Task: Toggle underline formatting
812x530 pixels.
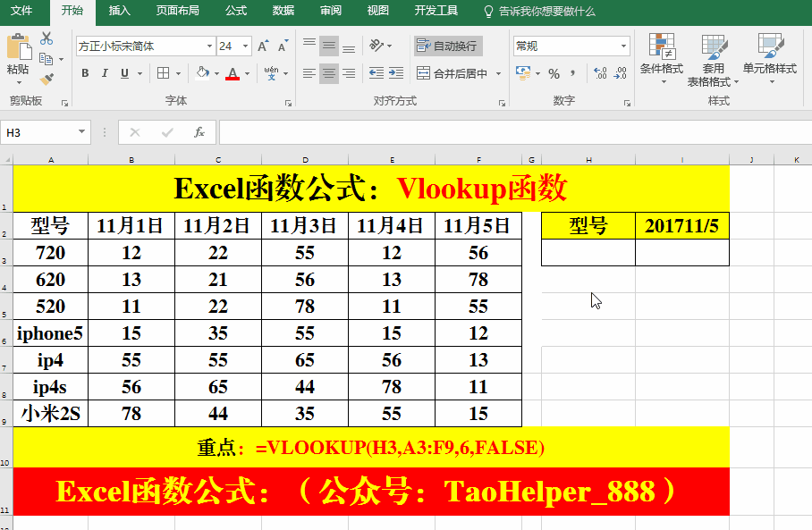Action: 124,73
